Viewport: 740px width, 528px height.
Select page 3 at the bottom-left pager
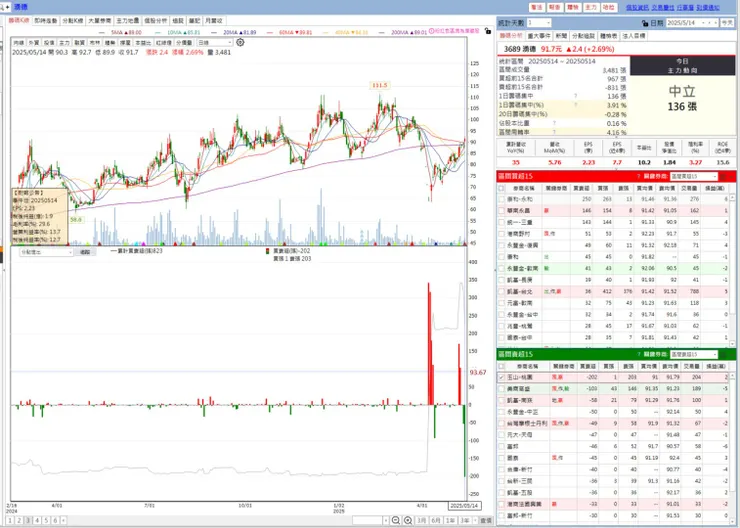[28, 520]
